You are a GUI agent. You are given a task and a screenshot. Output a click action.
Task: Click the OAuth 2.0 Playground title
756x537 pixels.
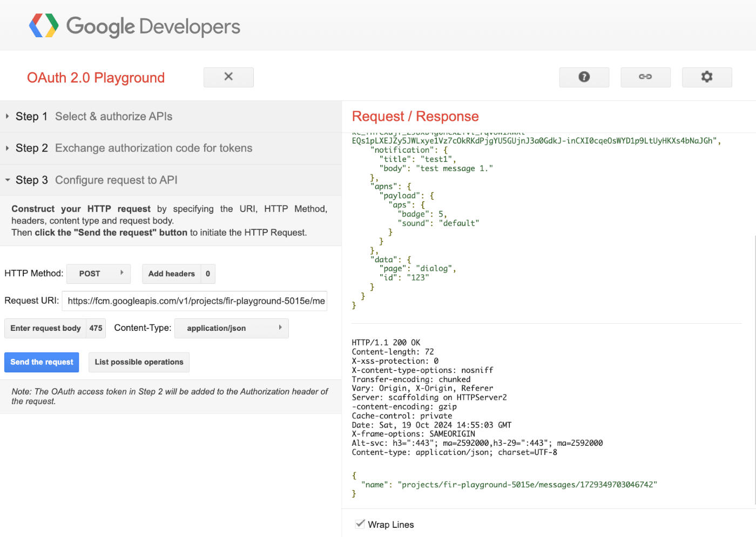pyautogui.click(x=96, y=78)
